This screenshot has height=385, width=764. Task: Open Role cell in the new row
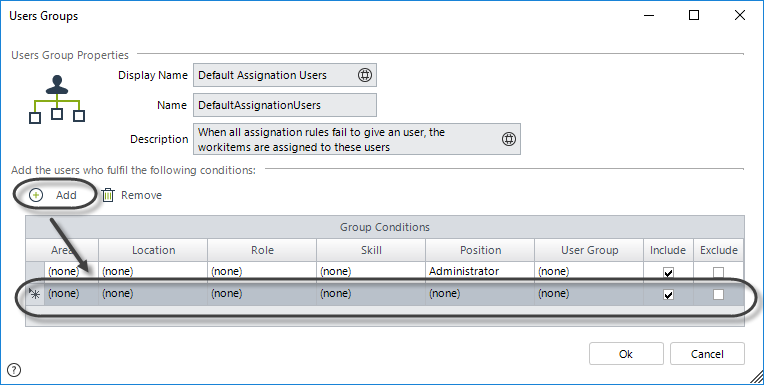(262, 294)
